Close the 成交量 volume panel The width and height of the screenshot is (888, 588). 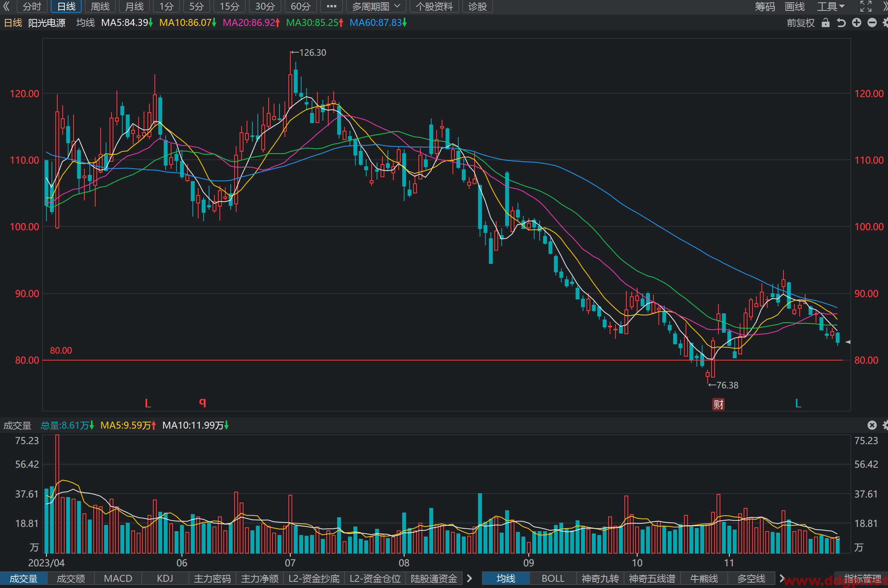point(872,425)
